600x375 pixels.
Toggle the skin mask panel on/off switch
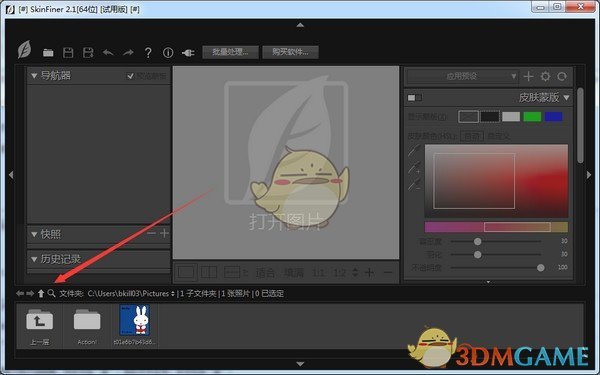pos(415,98)
